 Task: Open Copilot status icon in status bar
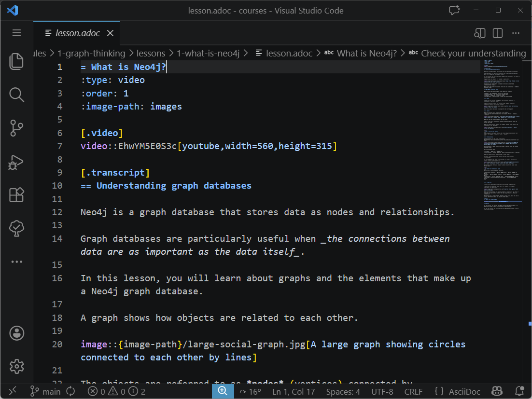pos(497,392)
